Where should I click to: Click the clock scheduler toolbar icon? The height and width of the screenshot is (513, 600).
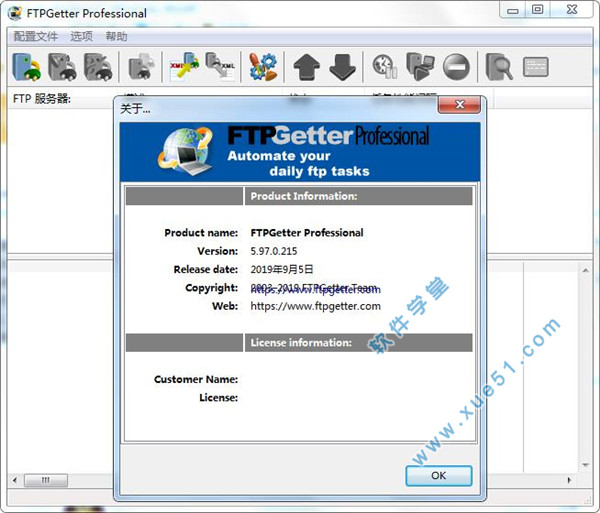click(x=385, y=67)
